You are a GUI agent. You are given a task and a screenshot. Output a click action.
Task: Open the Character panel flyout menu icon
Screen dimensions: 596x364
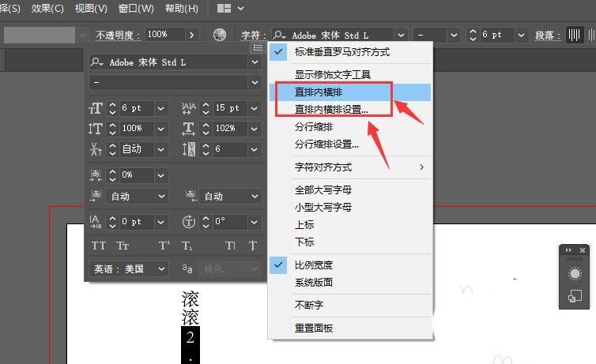pyautogui.click(x=257, y=48)
